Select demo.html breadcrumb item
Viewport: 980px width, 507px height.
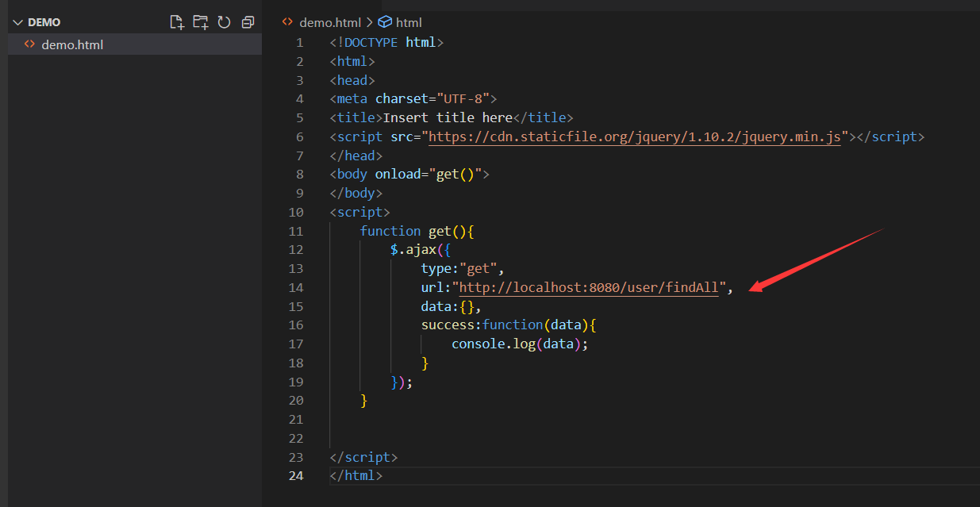click(329, 22)
